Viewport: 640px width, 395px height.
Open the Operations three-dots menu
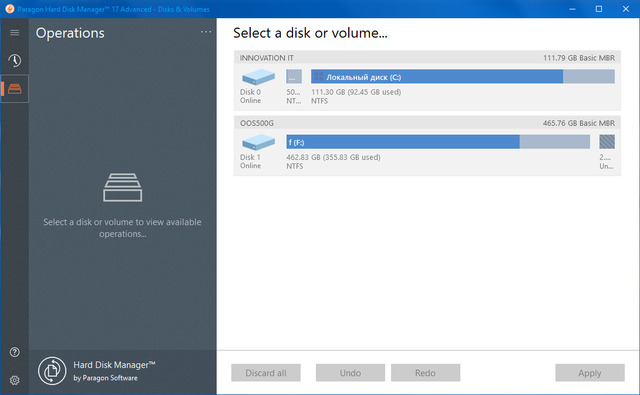[x=206, y=32]
